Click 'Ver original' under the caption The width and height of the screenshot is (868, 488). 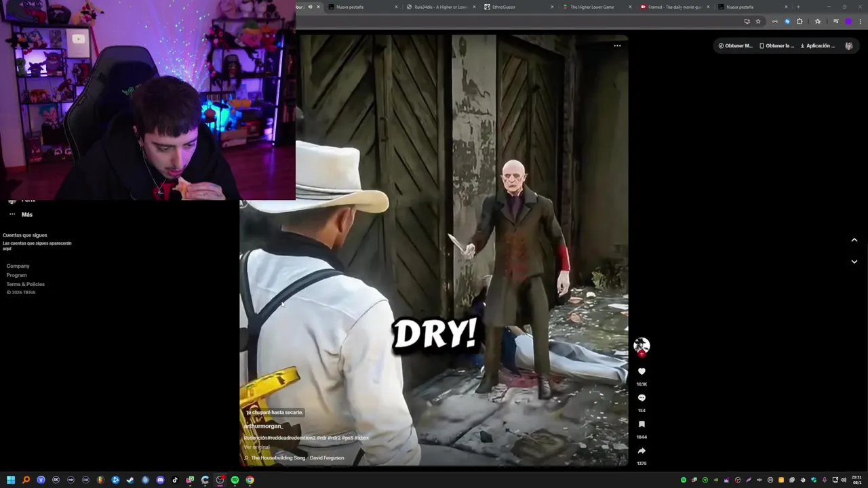[x=256, y=447]
